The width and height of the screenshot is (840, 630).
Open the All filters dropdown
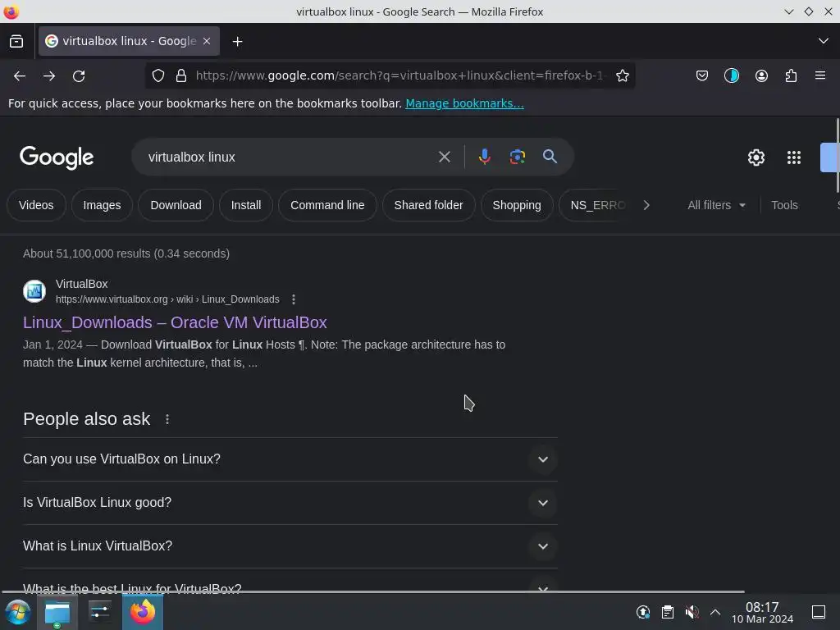[x=716, y=205]
